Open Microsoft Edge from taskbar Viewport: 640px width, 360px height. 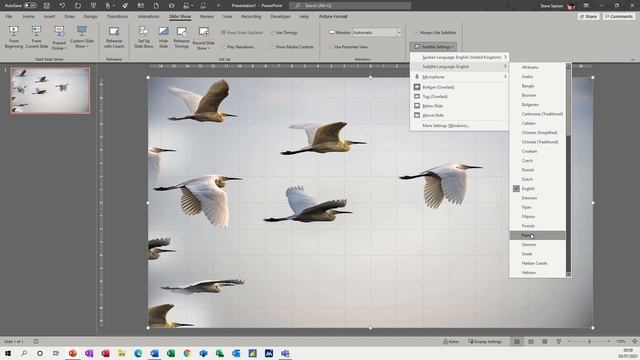click(138, 353)
